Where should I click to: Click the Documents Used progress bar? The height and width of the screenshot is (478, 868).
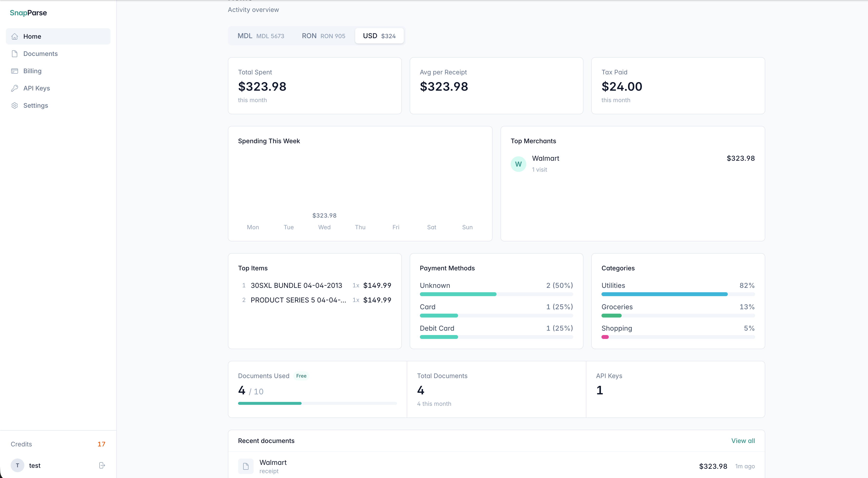click(317, 403)
